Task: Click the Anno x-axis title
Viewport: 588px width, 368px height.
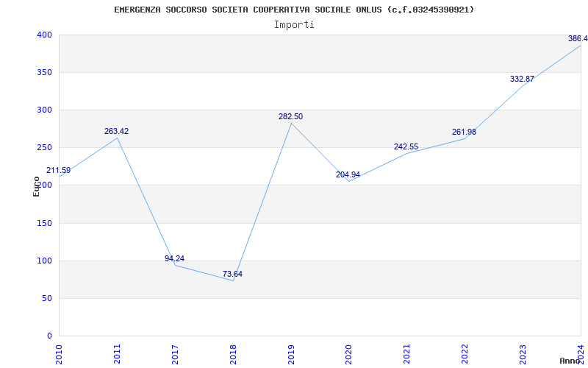Action: 570,361
